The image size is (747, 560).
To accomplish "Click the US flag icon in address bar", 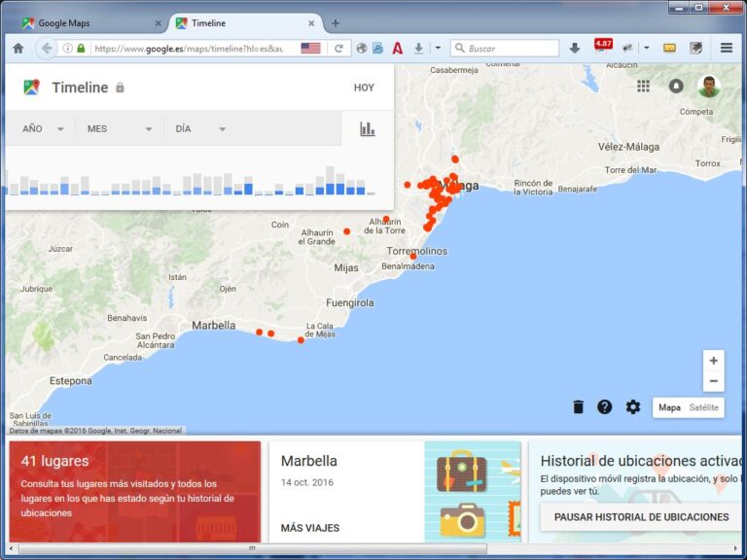I will (310, 48).
